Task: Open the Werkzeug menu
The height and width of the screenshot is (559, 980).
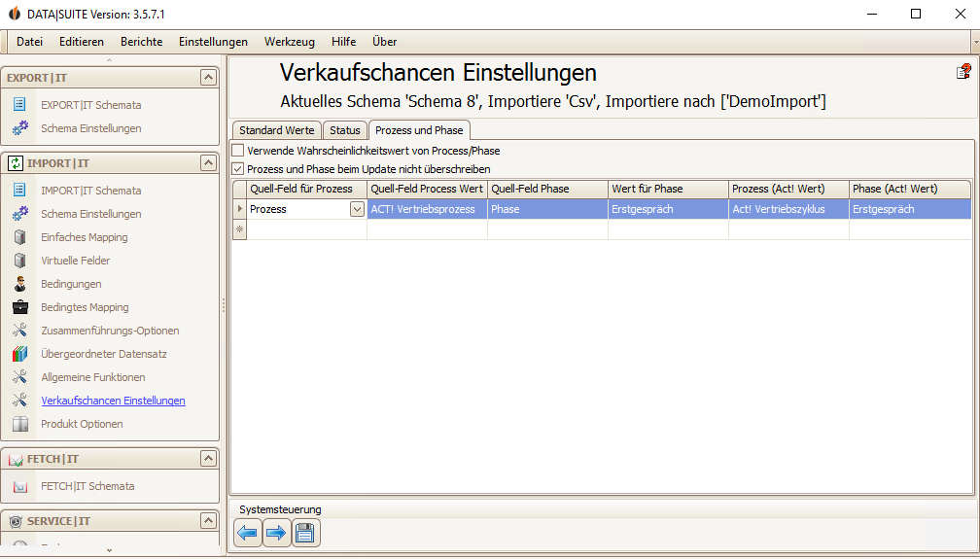Action: 290,42
